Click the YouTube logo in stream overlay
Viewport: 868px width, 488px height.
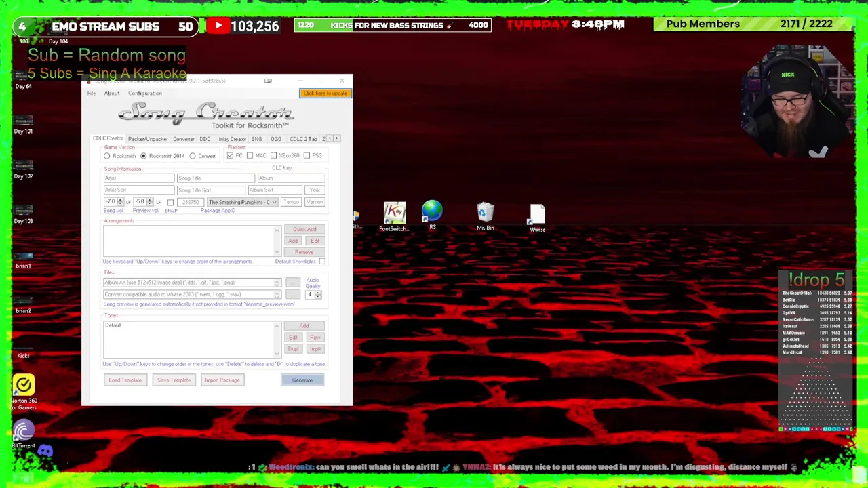[x=218, y=26]
